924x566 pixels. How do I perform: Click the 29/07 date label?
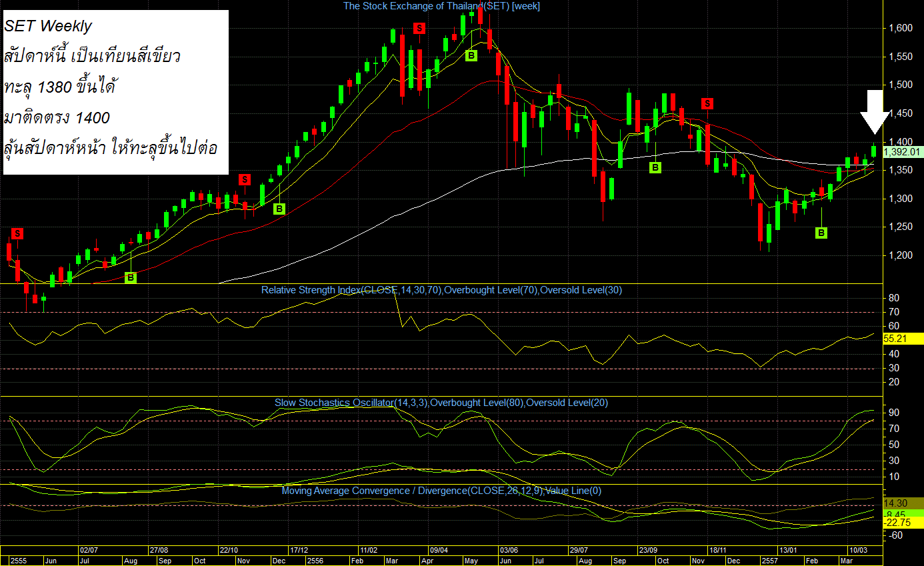point(579,551)
